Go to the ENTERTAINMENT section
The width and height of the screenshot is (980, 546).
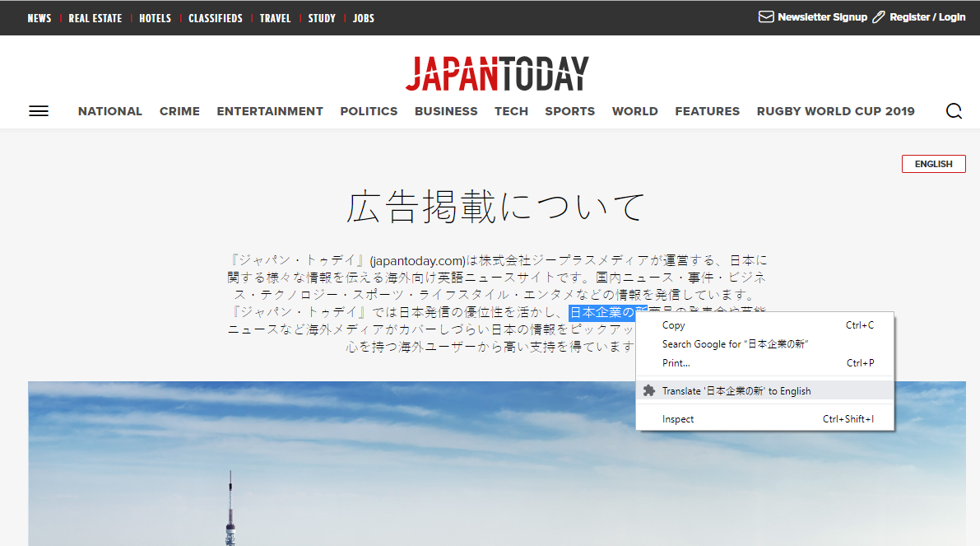270,111
